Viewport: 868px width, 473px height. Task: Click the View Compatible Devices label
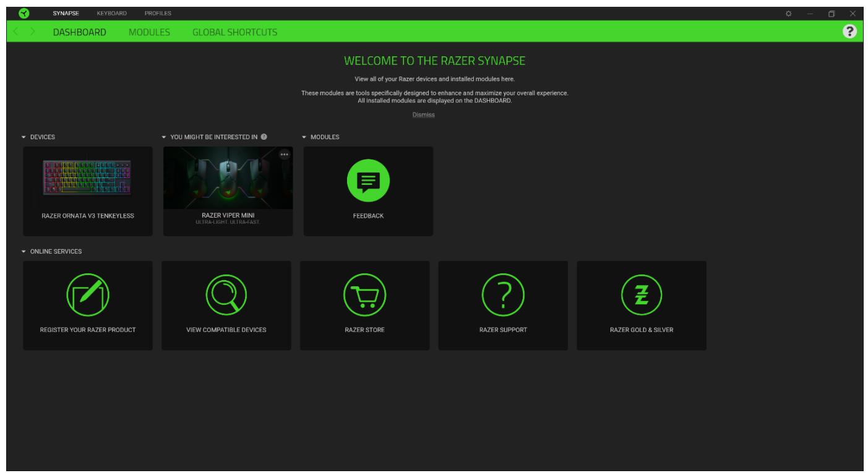(x=226, y=330)
